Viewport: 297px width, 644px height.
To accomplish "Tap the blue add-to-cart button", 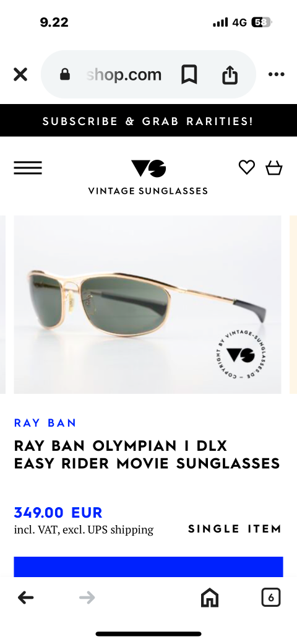I will [148, 567].
